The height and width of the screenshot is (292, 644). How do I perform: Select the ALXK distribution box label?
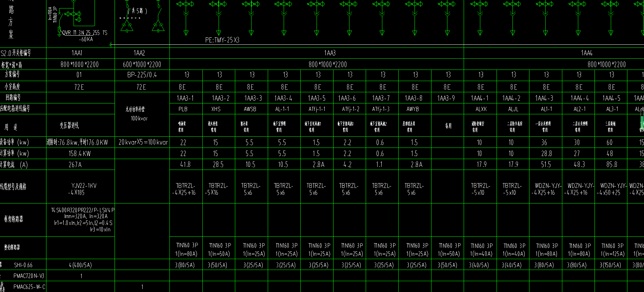coord(481,109)
